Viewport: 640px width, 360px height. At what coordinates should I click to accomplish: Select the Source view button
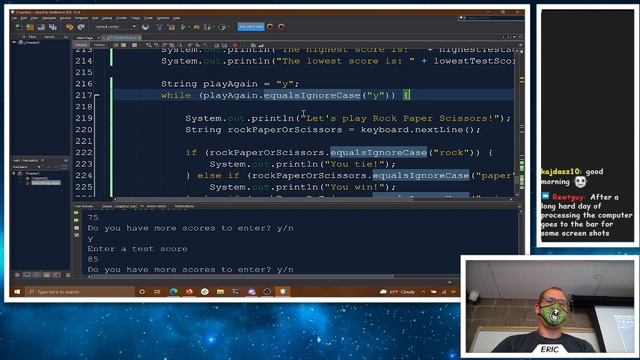pyautogui.click(x=81, y=45)
